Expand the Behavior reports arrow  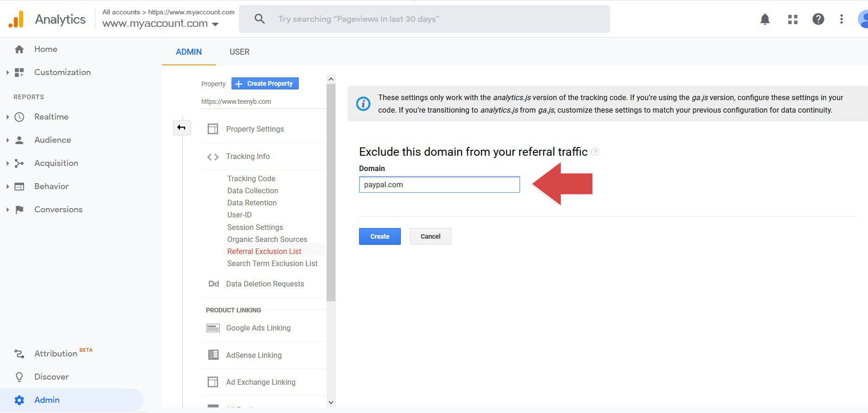pos(7,186)
